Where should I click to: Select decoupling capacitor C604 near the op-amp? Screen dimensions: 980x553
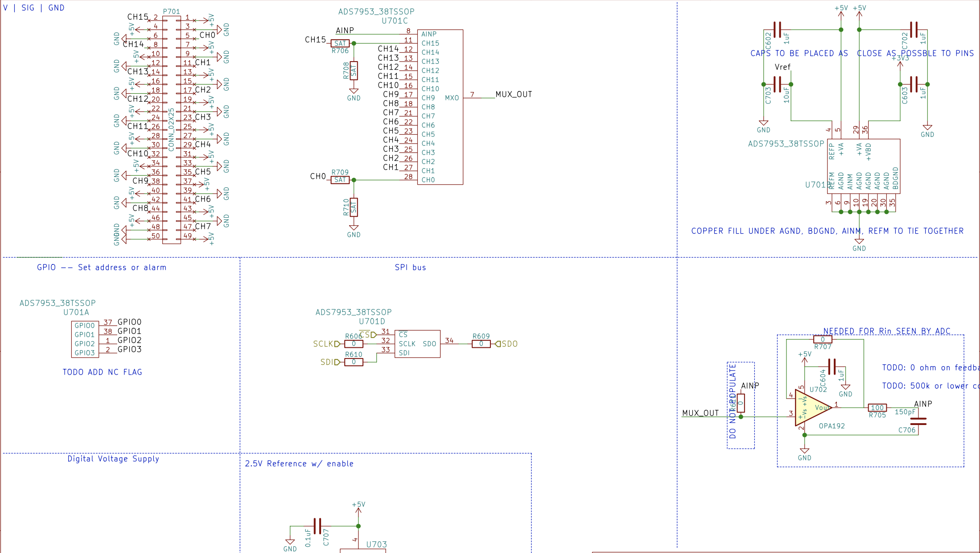coord(832,367)
